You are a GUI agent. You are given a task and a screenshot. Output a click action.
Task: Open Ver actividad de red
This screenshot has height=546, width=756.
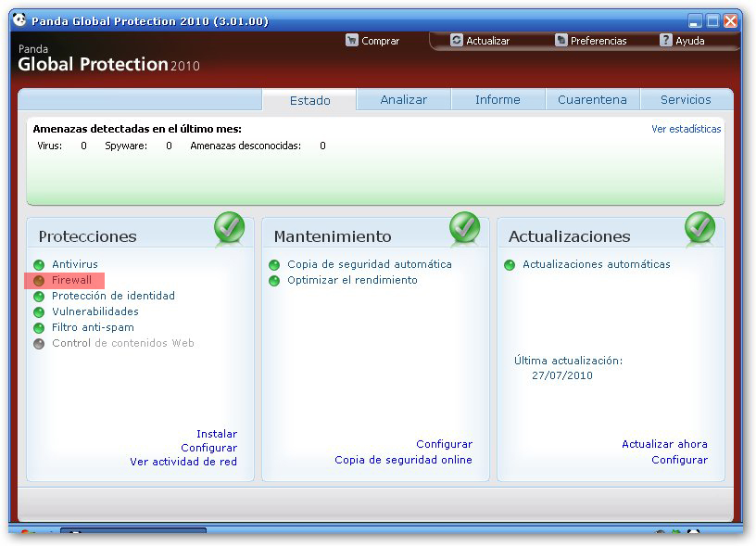(x=183, y=462)
